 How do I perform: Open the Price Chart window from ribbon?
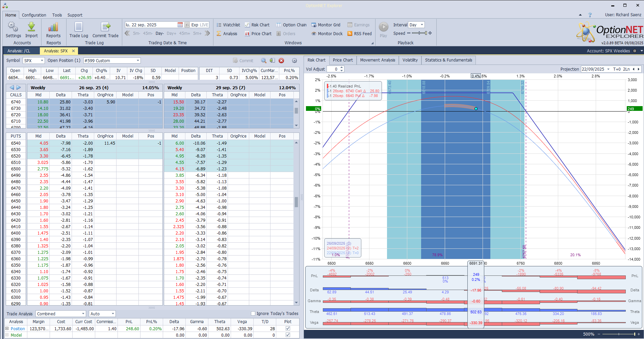coord(258,33)
